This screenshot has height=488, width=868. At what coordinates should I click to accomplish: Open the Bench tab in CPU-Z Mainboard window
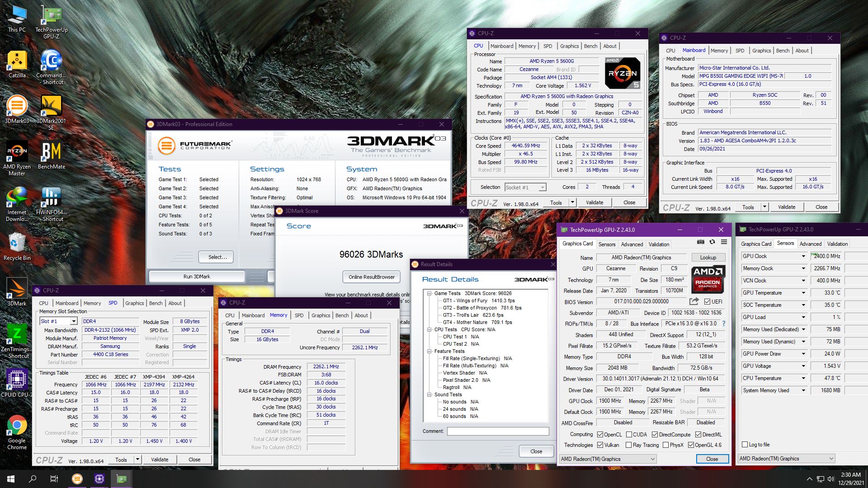783,51
